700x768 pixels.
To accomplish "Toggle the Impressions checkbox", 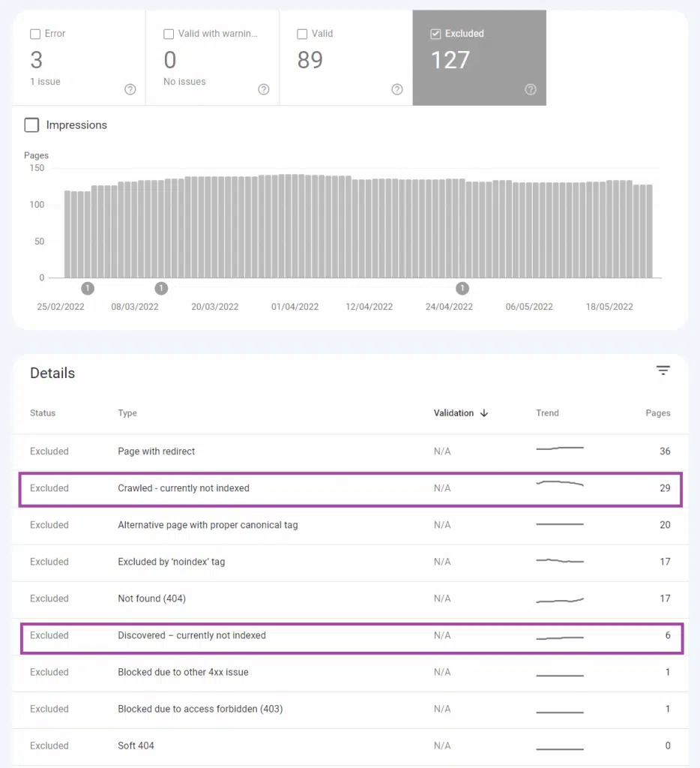I will point(31,125).
